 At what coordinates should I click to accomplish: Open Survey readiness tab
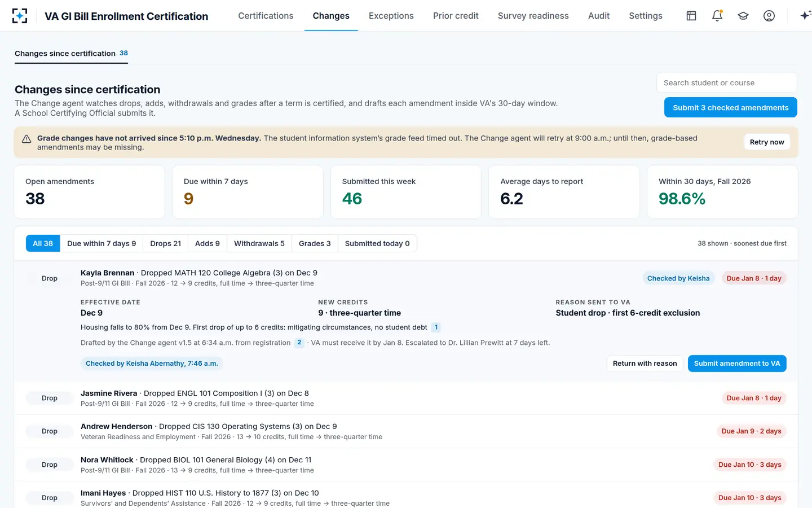pyautogui.click(x=533, y=16)
